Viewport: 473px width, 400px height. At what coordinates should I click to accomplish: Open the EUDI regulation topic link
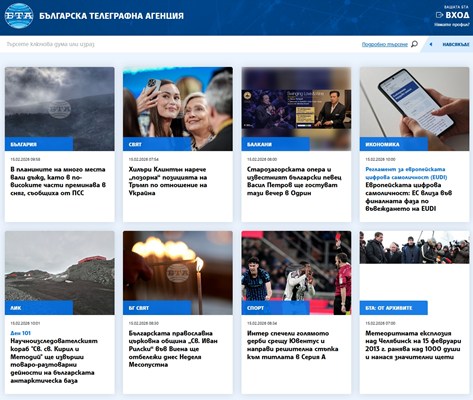[406, 173]
